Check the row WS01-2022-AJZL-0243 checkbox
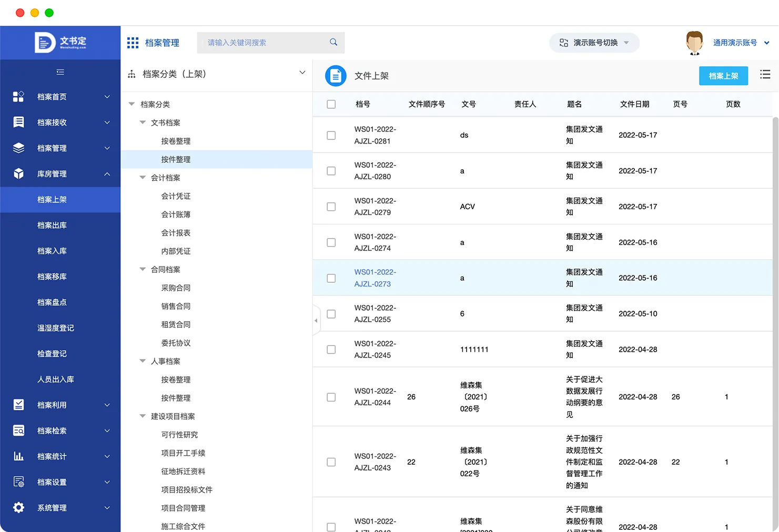Screen dimensions: 779x532 coord(331,462)
